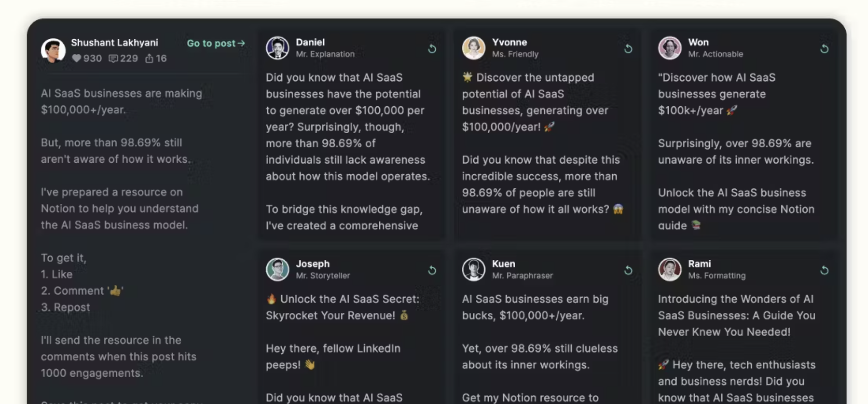Viewport: 868px width, 404px height.
Task: Select Daniel's generated post text
Action: point(348,151)
